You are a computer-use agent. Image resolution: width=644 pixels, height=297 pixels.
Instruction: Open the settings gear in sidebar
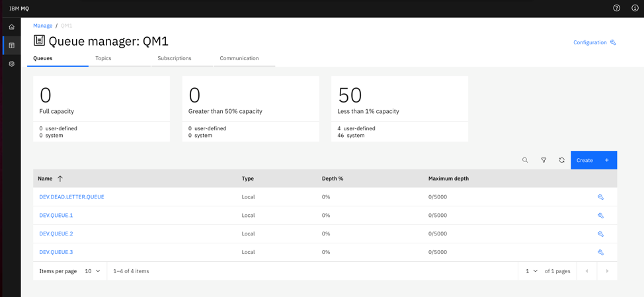[x=11, y=64]
